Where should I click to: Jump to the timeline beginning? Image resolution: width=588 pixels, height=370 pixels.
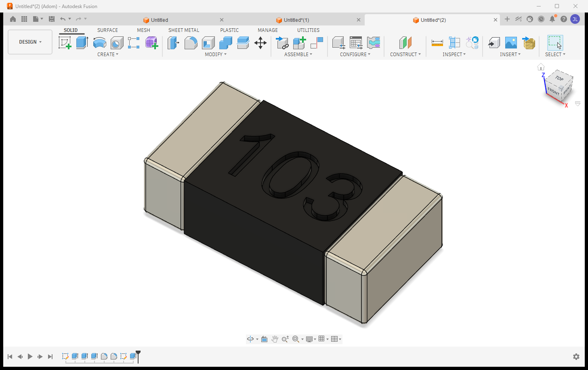pos(10,357)
